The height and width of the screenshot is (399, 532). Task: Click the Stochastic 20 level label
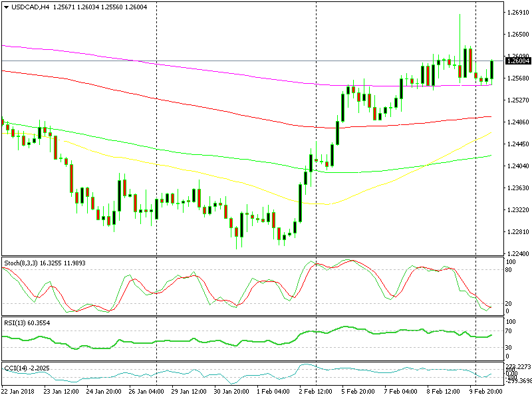[508, 304]
